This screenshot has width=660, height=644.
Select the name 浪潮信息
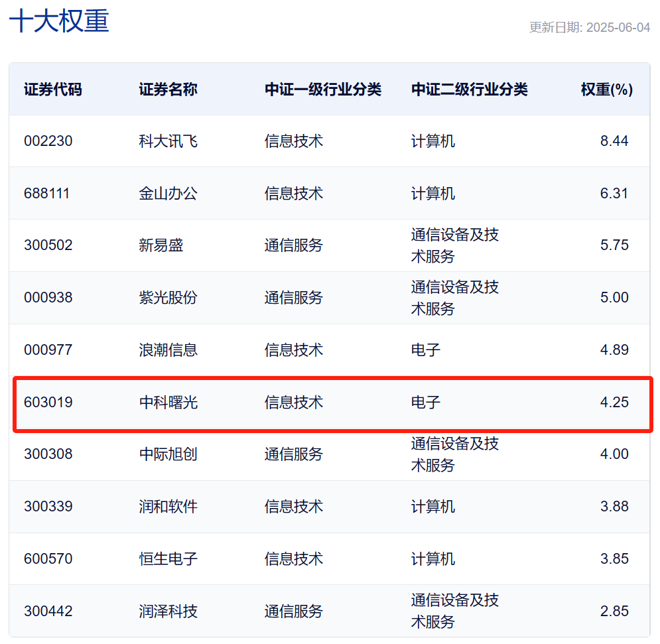(x=168, y=350)
